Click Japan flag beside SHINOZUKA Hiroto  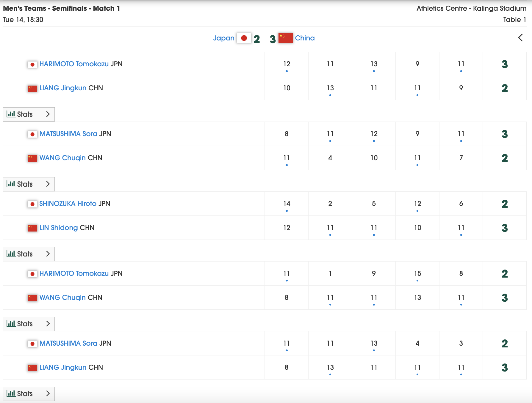point(32,204)
